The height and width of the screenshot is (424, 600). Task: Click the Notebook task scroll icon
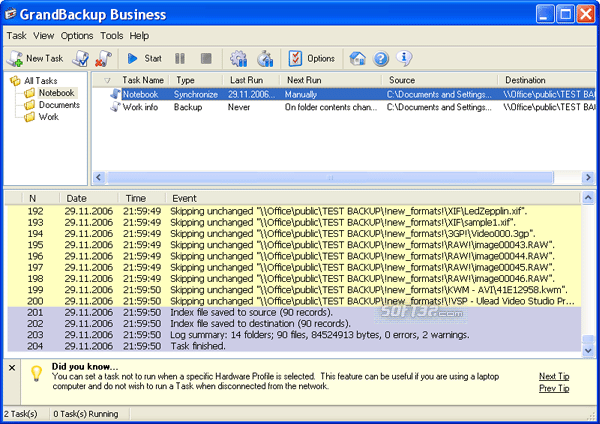coord(115,94)
